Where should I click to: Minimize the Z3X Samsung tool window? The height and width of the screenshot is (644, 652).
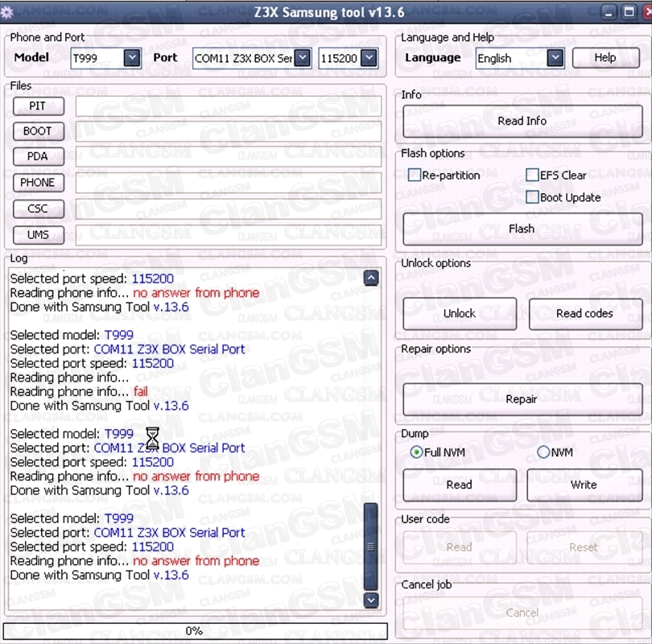coord(609,12)
